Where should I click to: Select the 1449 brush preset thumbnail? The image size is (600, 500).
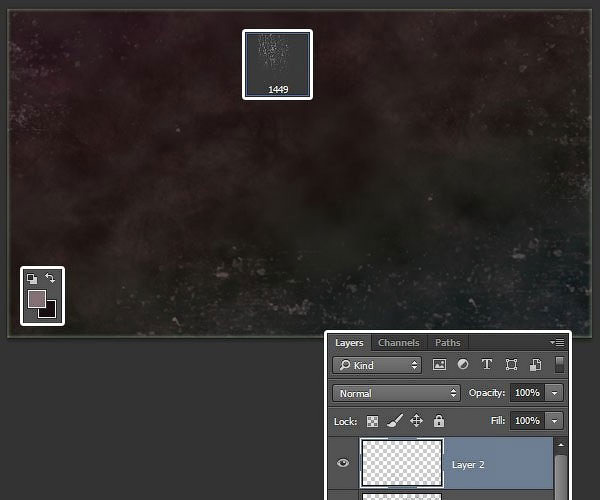(x=277, y=64)
